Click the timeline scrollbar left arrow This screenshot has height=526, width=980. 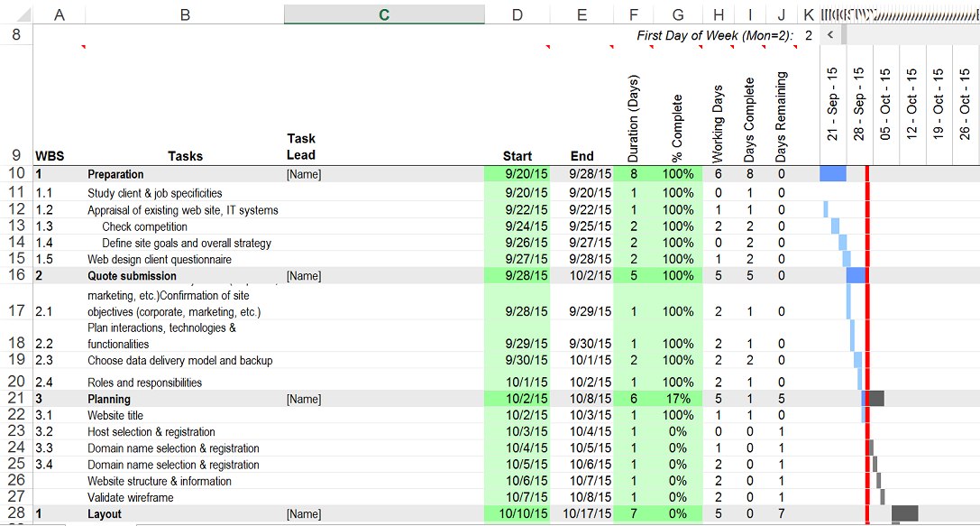tap(830, 35)
